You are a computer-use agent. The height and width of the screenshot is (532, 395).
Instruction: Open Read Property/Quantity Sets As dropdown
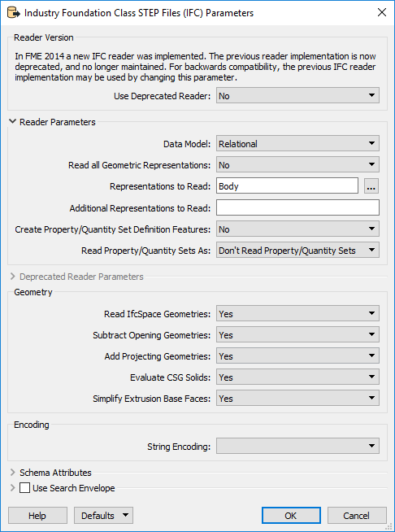click(x=297, y=251)
